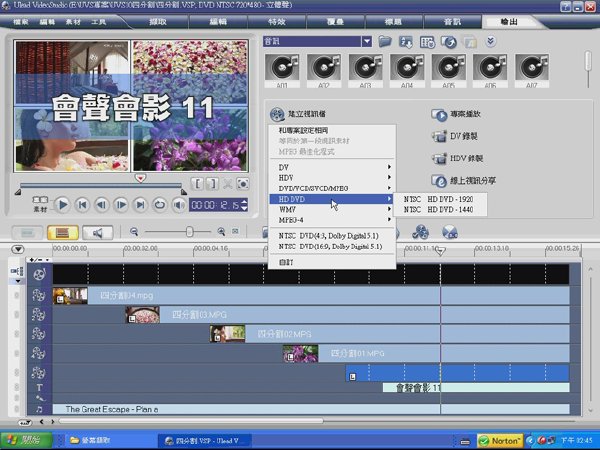This screenshot has width=600, height=450.
Task: Expand the WMV submenu entry
Action: tap(332, 209)
